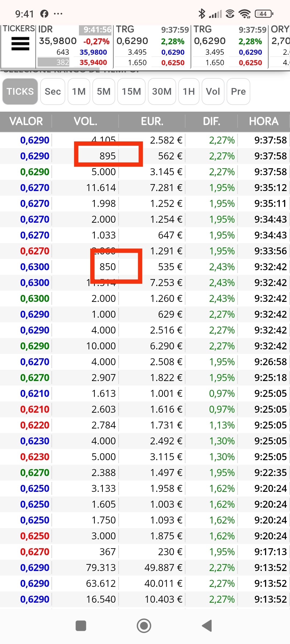Tap the HORA column header

[264, 121]
